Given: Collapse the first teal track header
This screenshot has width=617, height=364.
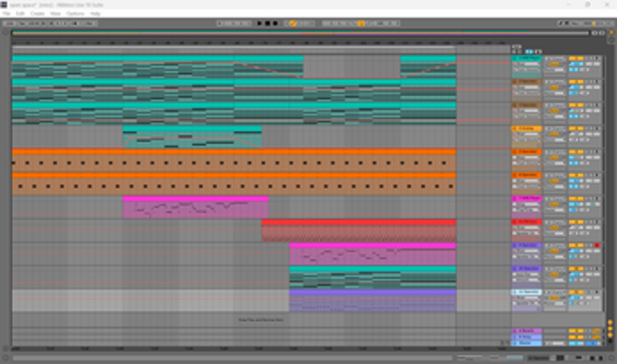Looking at the screenshot, I should tap(514, 58).
